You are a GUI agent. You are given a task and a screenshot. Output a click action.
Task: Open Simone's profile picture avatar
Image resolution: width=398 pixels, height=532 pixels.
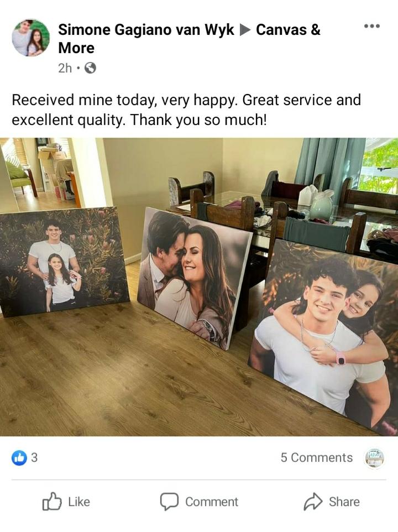31,38
